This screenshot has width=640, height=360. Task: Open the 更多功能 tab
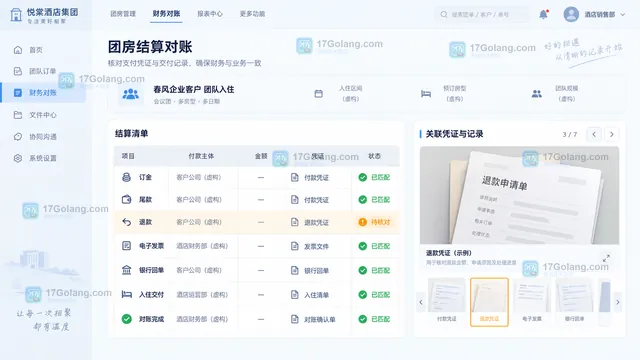252,13
